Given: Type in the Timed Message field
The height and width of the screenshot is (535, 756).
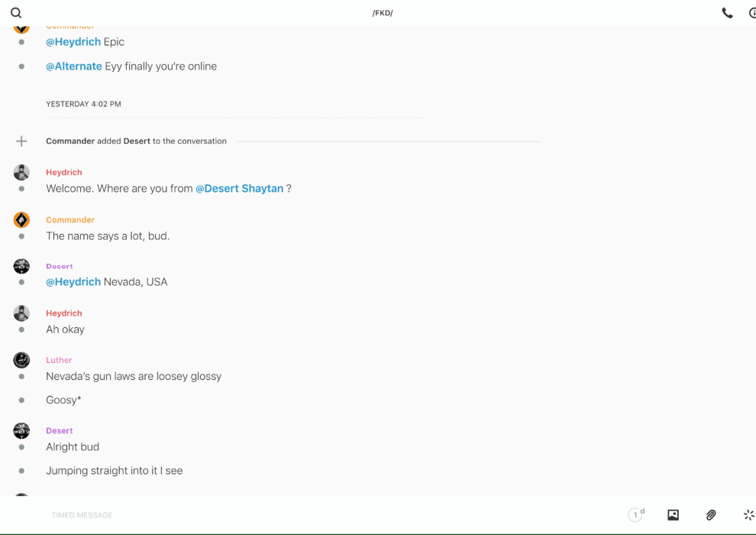Looking at the screenshot, I should 305,515.
